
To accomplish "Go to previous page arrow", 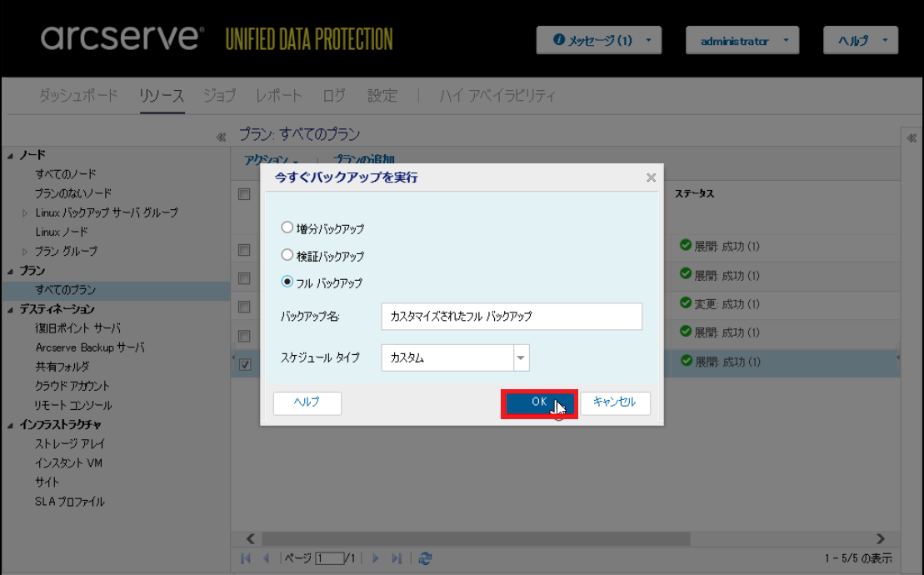I will (x=266, y=557).
